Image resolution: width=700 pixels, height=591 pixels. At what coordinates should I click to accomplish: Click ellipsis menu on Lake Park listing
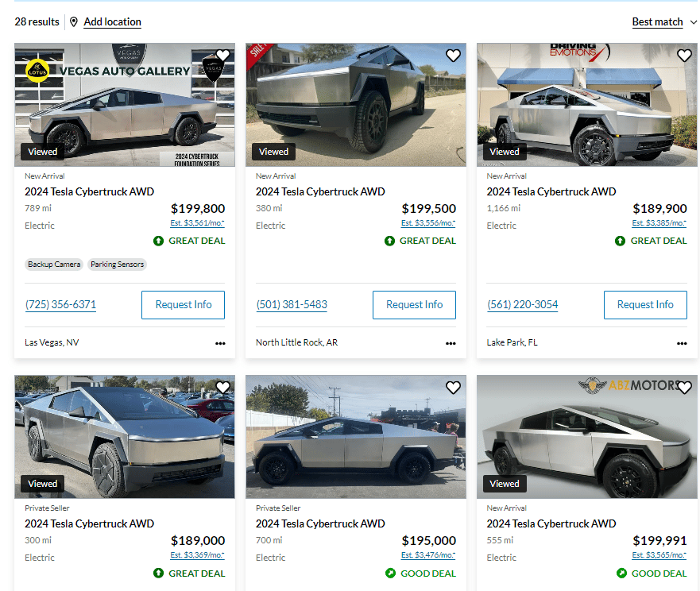pos(682,344)
